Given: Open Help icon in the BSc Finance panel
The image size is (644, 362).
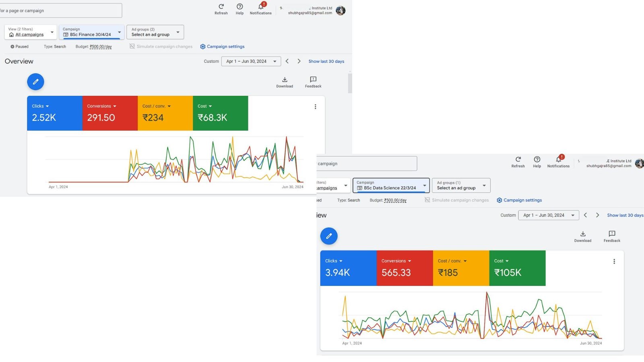Looking at the screenshot, I should (239, 6).
